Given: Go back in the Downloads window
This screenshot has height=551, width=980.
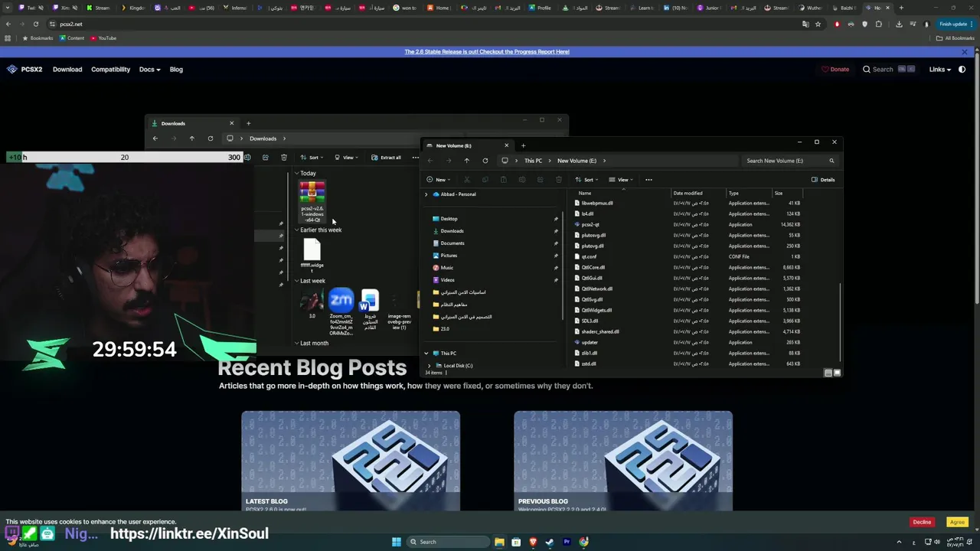Looking at the screenshot, I should coord(155,139).
